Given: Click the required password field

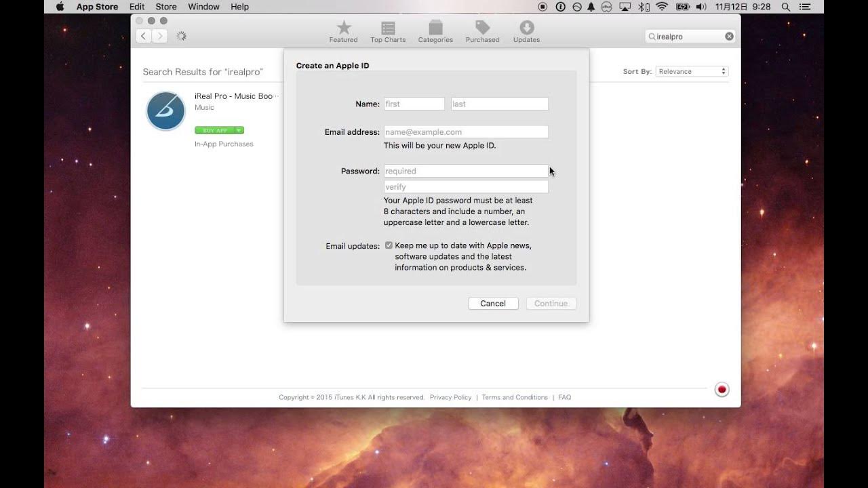Looking at the screenshot, I should (x=466, y=171).
